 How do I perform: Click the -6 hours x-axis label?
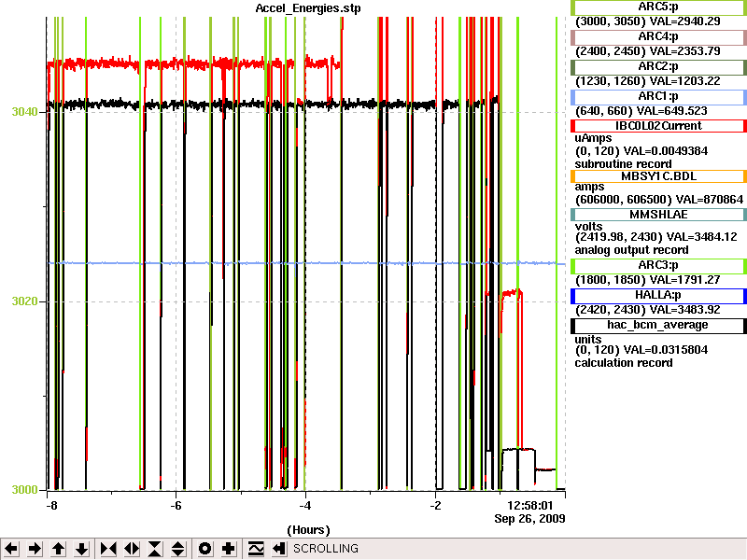tap(176, 505)
